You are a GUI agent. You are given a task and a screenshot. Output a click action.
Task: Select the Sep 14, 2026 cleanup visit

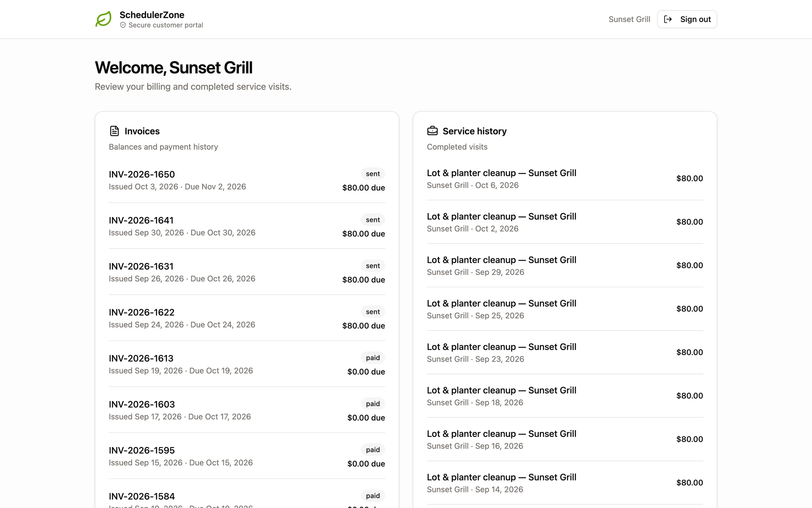565,483
